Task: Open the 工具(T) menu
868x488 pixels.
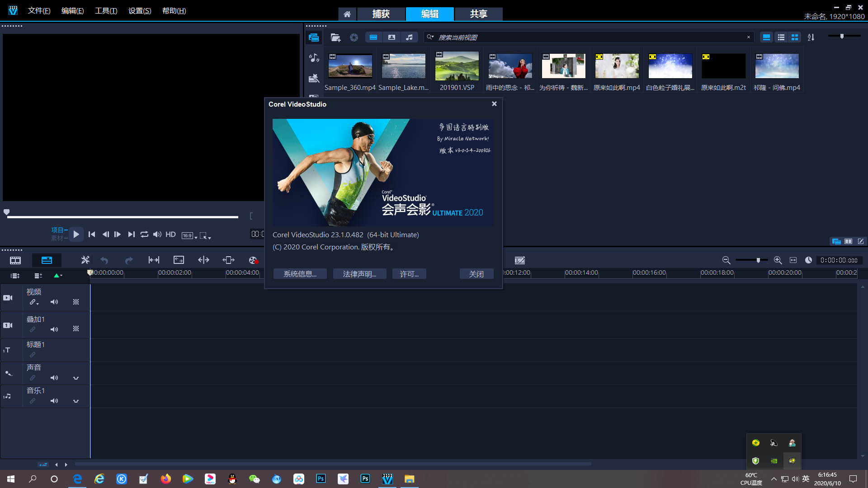Action: click(x=106, y=11)
